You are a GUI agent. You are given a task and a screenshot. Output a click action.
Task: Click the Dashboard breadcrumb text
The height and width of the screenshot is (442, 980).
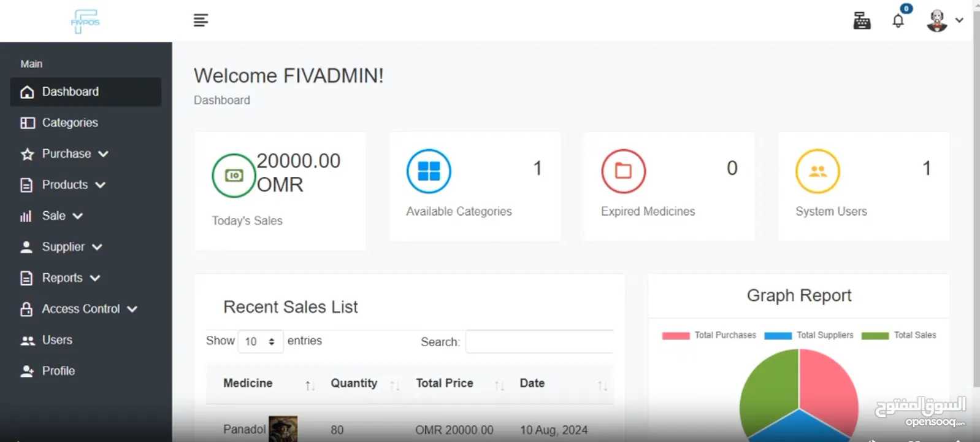pos(222,100)
